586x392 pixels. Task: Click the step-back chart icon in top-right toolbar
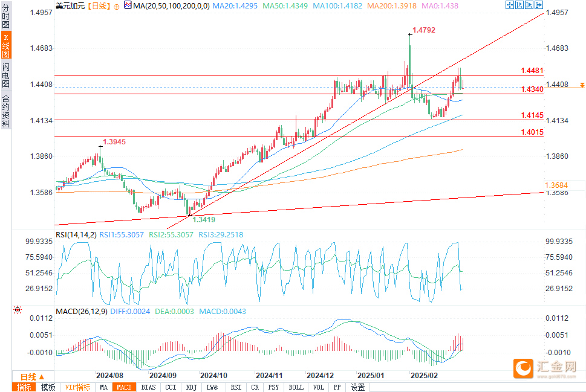coord(519,5)
